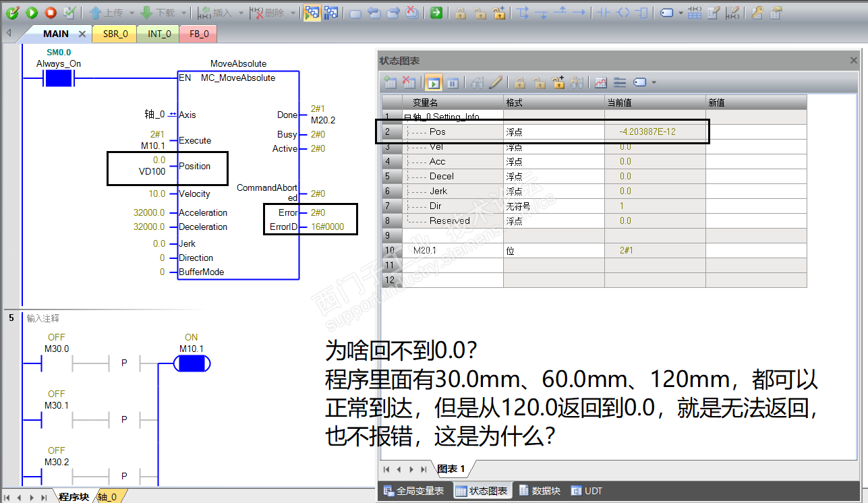Click the red Stop PLC button
The height and width of the screenshot is (503, 868).
click(51, 12)
